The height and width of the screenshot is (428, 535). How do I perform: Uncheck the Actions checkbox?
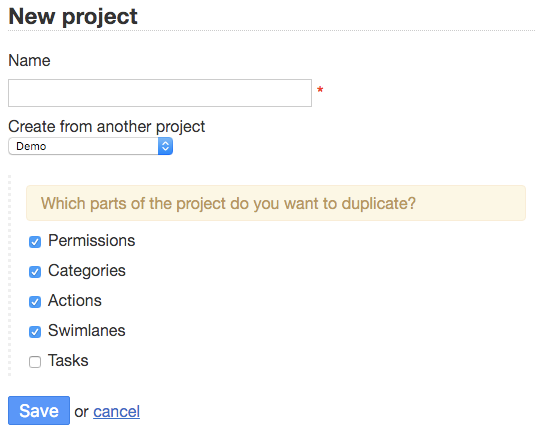click(x=35, y=302)
